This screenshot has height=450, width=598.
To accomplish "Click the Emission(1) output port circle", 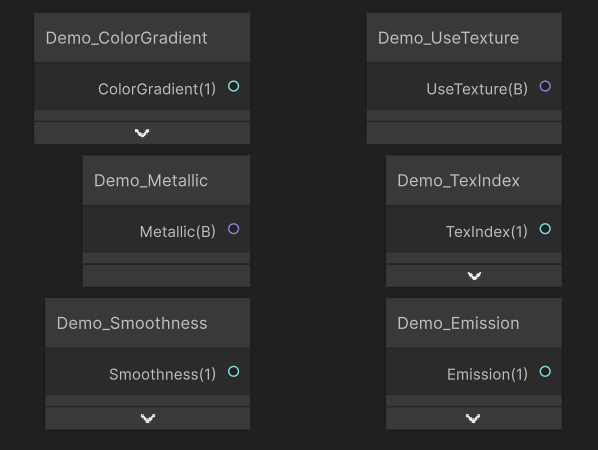I will coord(545,371).
